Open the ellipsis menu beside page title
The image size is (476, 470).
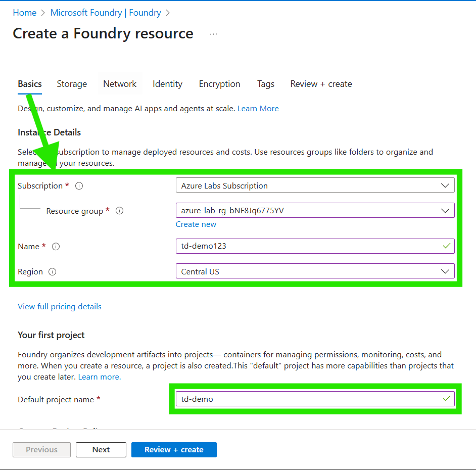click(x=213, y=34)
